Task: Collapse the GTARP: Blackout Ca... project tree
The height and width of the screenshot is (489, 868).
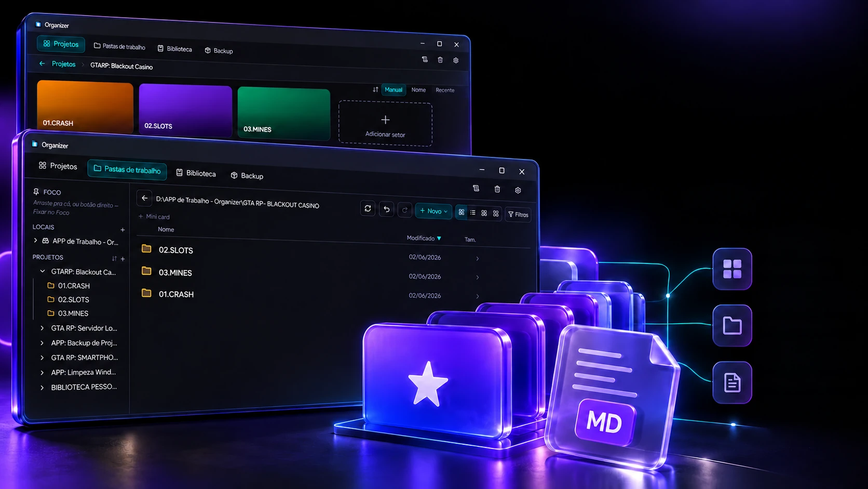Action: pos(43,271)
